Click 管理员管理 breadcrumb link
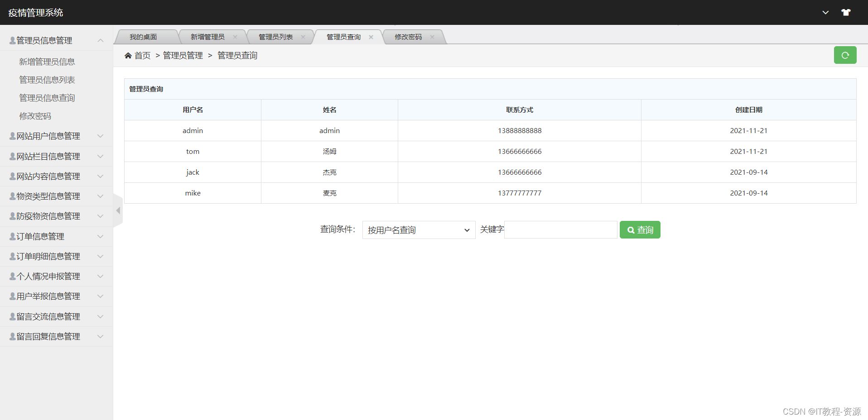This screenshot has width=868, height=420. [183, 55]
